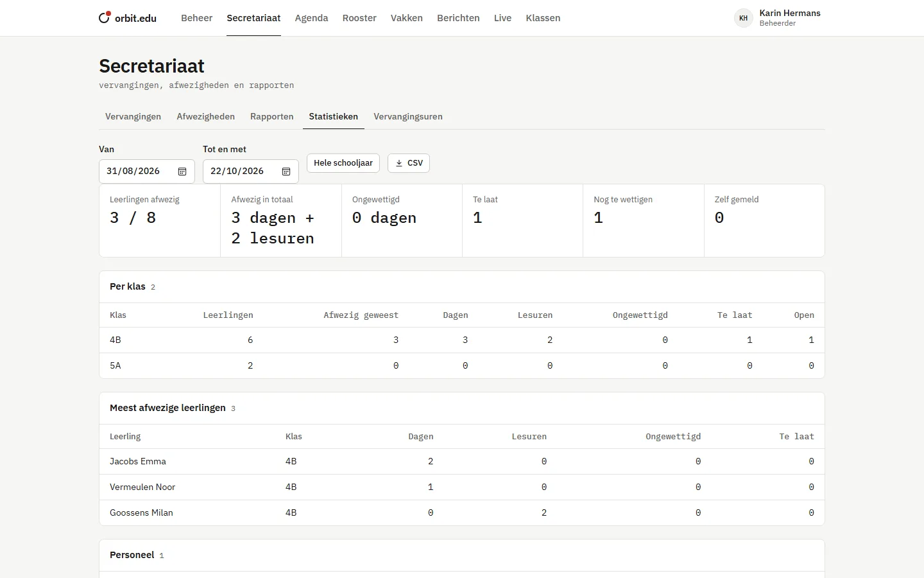Select class 5A row in Per klas table
924x578 pixels.
click(x=462, y=365)
